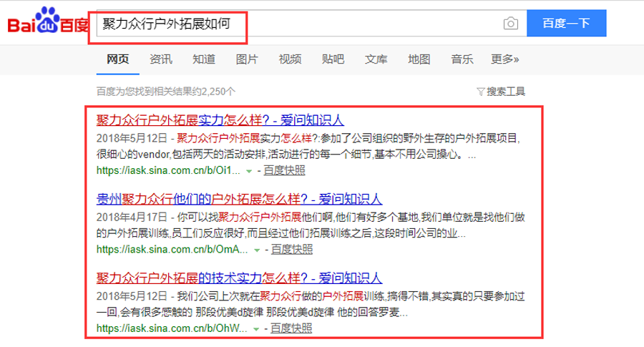The image size is (644, 347).
Task: Open result 聚力众行户外拓展的技术实力怎么样?
Action: 239,278
